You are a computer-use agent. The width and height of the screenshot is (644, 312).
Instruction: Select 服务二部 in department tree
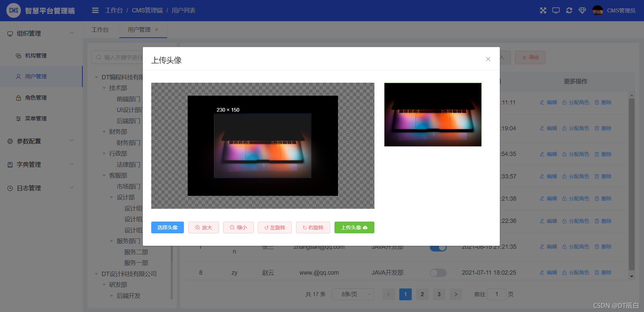[x=136, y=252]
